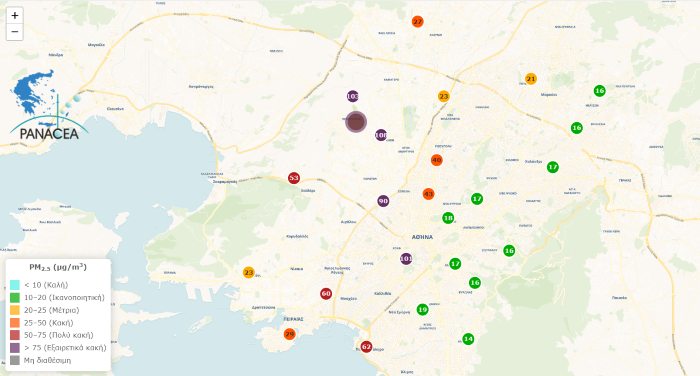
Task: Click the gray 'Μη διαθέσιμη' legend swatch
Action: (x=15, y=360)
